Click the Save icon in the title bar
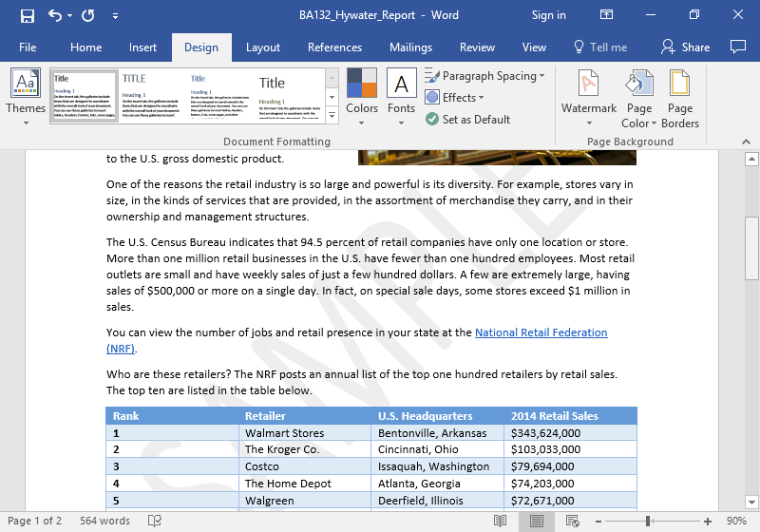 pyautogui.click(x=28, y=15)
